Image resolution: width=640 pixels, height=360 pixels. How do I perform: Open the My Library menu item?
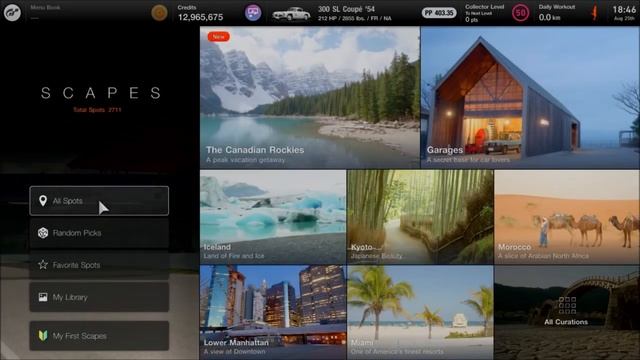click(x=99, y=297)
